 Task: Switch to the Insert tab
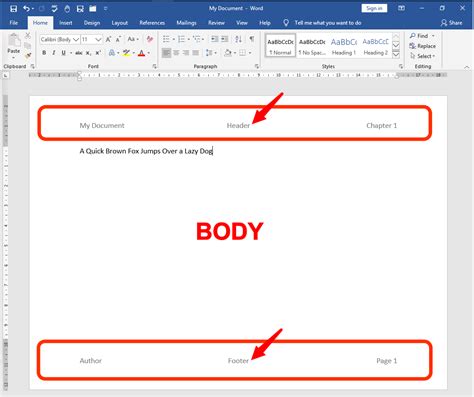(66, 23)
